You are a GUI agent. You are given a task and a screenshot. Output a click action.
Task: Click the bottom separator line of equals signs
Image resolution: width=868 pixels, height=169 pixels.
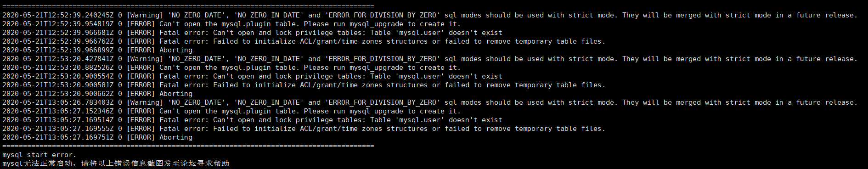point(188,146)
